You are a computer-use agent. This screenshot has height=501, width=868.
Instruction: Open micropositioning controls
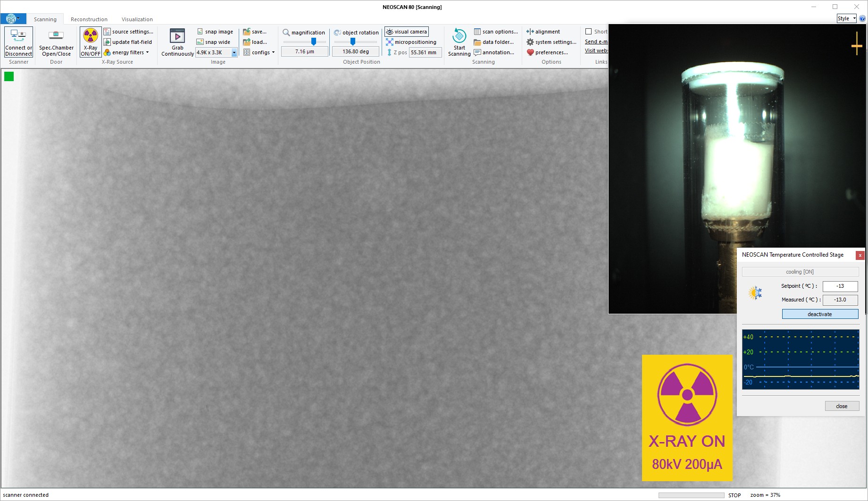click(x=411, y=42)
